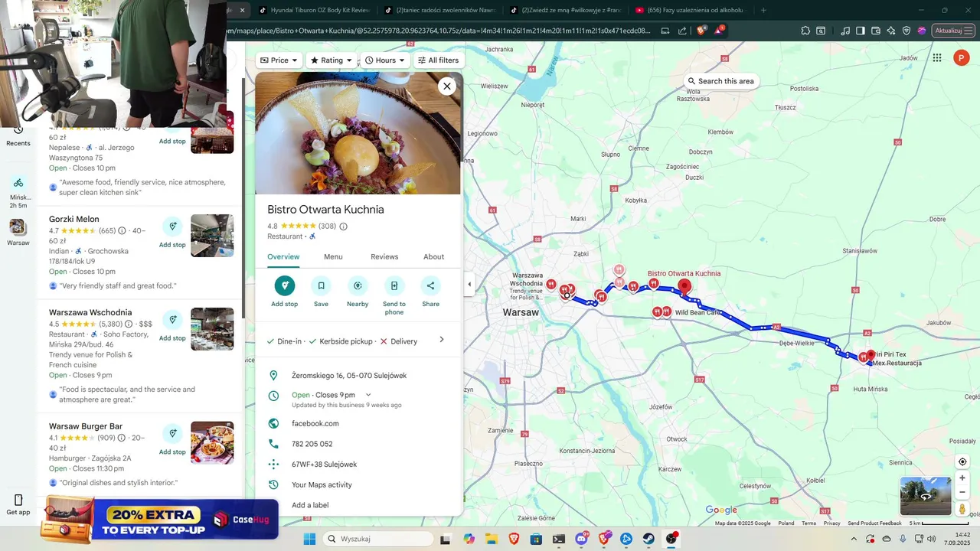This screenshot has width=980, height=551.
Task: Switch to the About tab
Action: point(434,257)
